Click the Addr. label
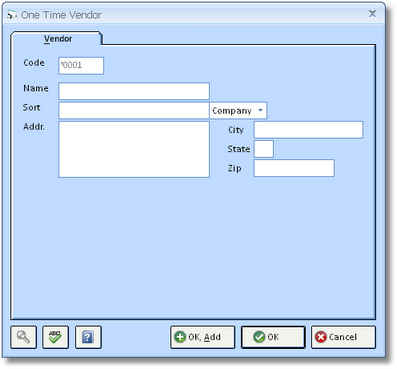The height and width of the screenshot is (369, 397). click(34, 127)
